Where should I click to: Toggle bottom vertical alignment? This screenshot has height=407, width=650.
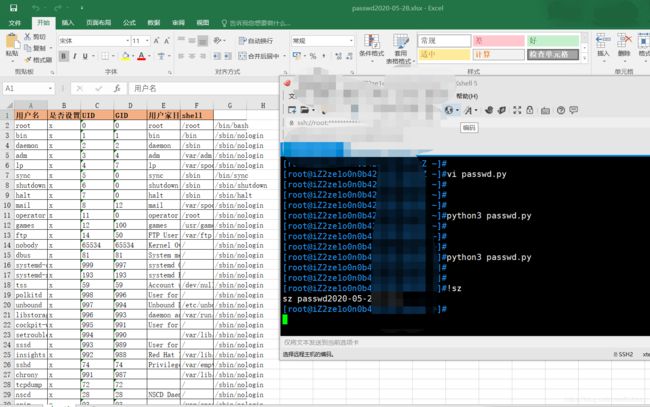click(203, 41)
